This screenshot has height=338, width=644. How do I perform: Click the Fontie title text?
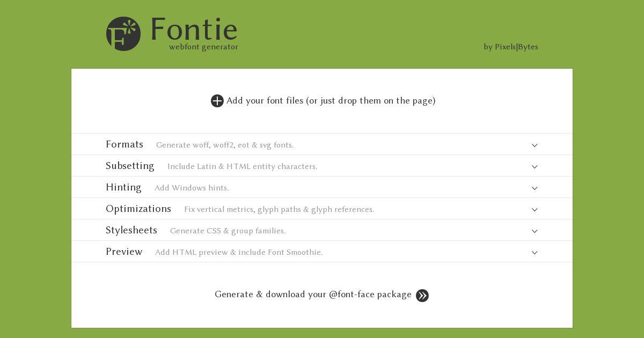coord(194,29)
